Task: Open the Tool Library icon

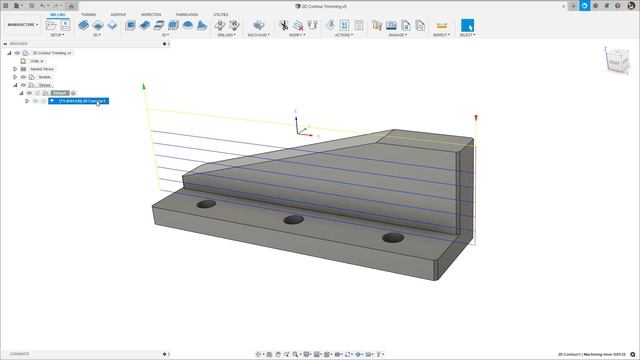Action: (377, 25)
